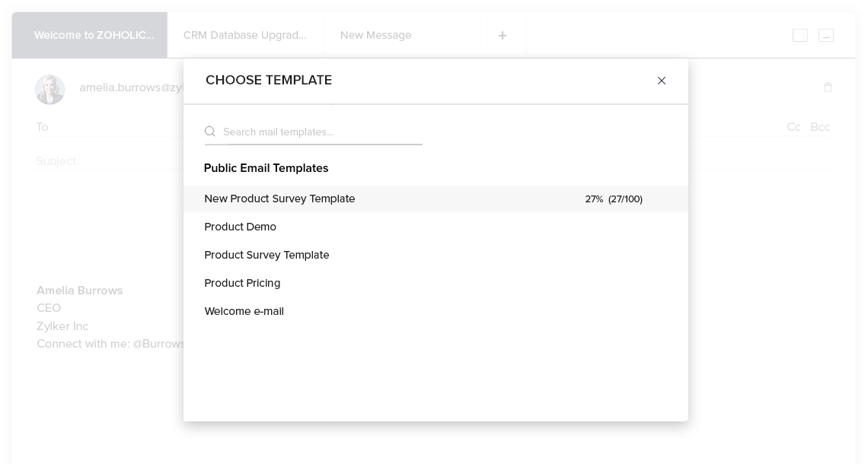
Task: Click the 27% (27/100) usage indicator
Action: click(x=614, y=199)
